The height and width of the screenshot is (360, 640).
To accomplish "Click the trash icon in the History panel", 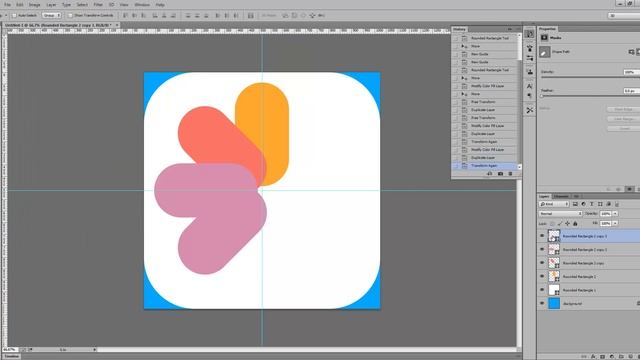I will [x=510, y=174].
